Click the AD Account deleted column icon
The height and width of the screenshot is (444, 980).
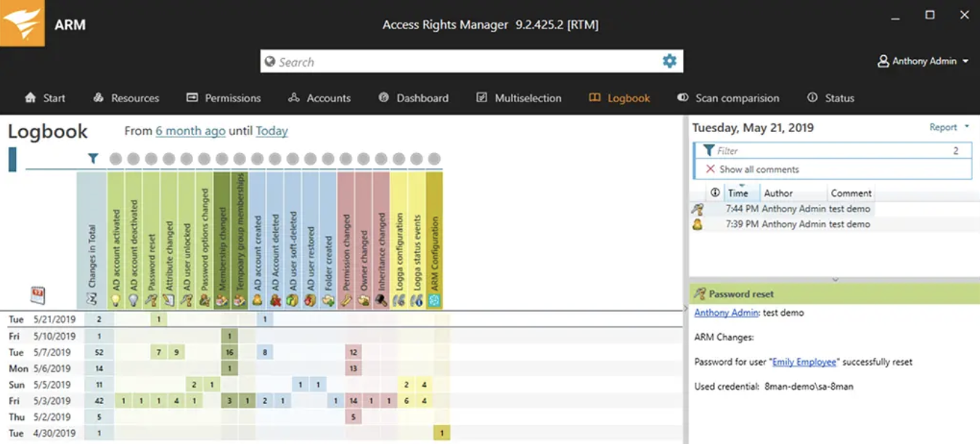275,300
